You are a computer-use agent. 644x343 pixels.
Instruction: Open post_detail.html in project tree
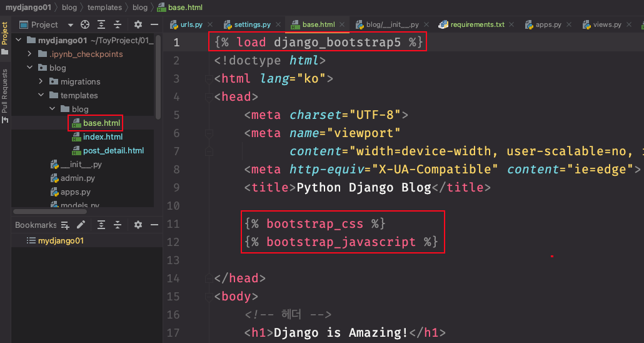tap(113, 150)
